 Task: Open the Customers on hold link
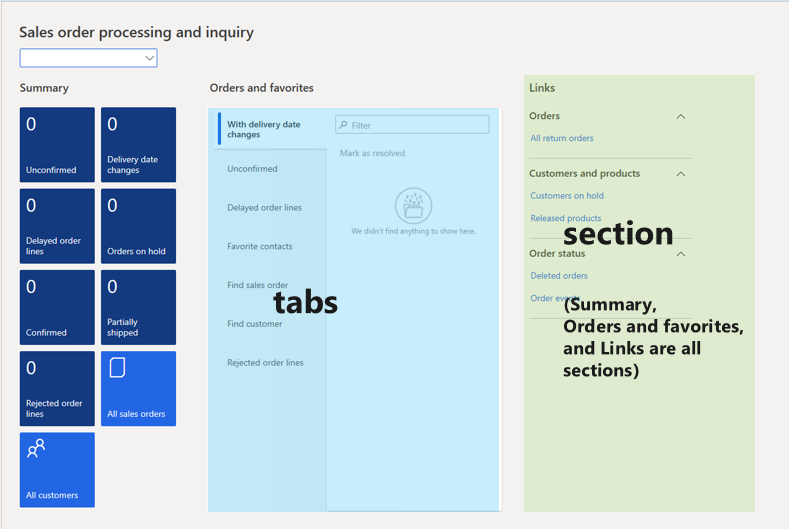click(567, 195)
